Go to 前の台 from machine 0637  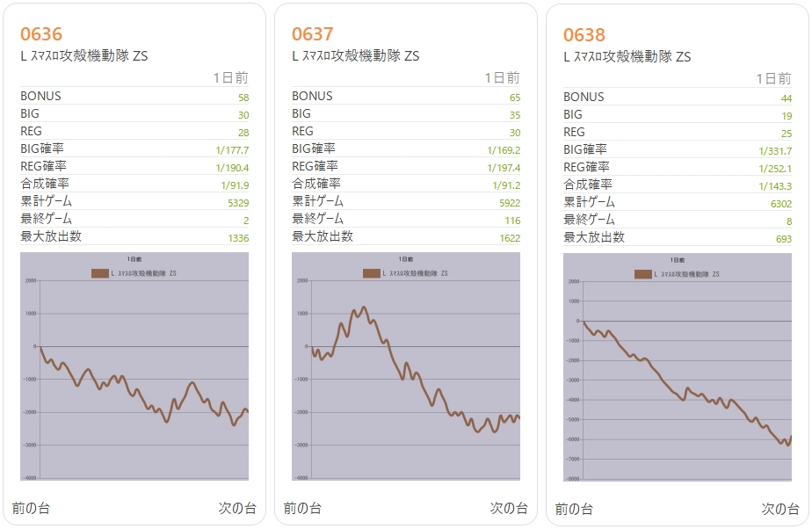[x=302, y=507]
